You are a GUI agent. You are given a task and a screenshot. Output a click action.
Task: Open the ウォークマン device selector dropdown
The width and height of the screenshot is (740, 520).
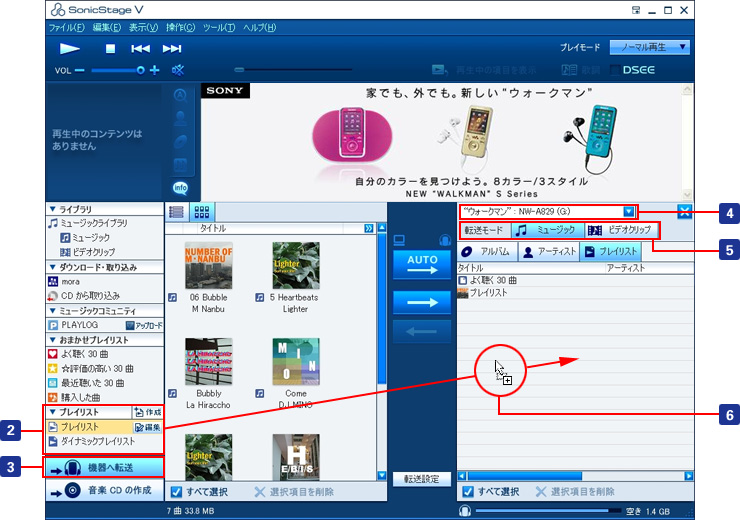[x=628, y=211]
